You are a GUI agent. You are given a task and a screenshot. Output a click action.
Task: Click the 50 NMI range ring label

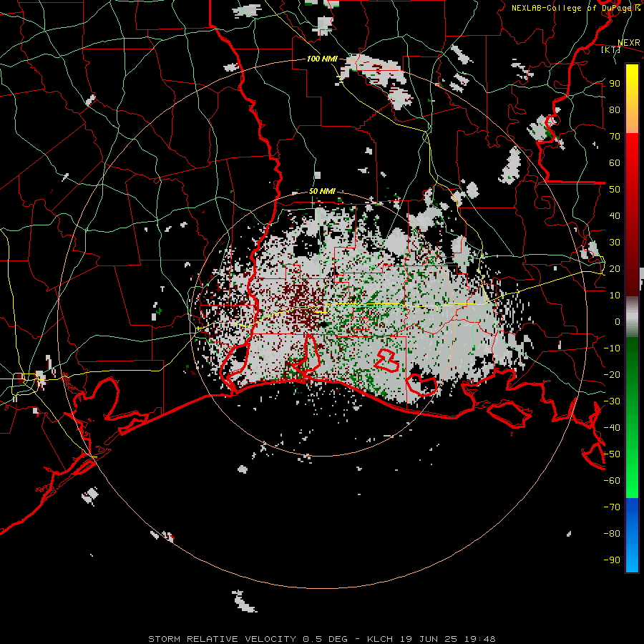(322, 191)
